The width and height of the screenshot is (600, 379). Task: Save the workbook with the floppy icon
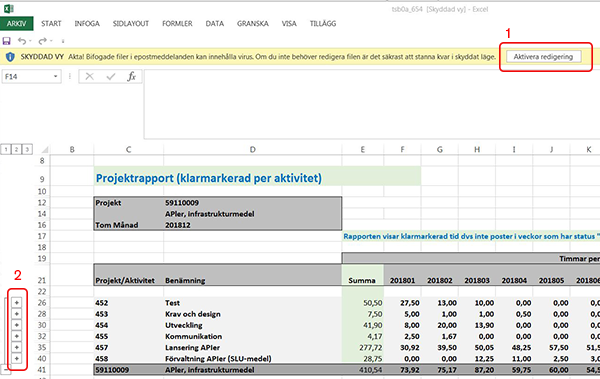pyautogui.click(x=7, y=41)
